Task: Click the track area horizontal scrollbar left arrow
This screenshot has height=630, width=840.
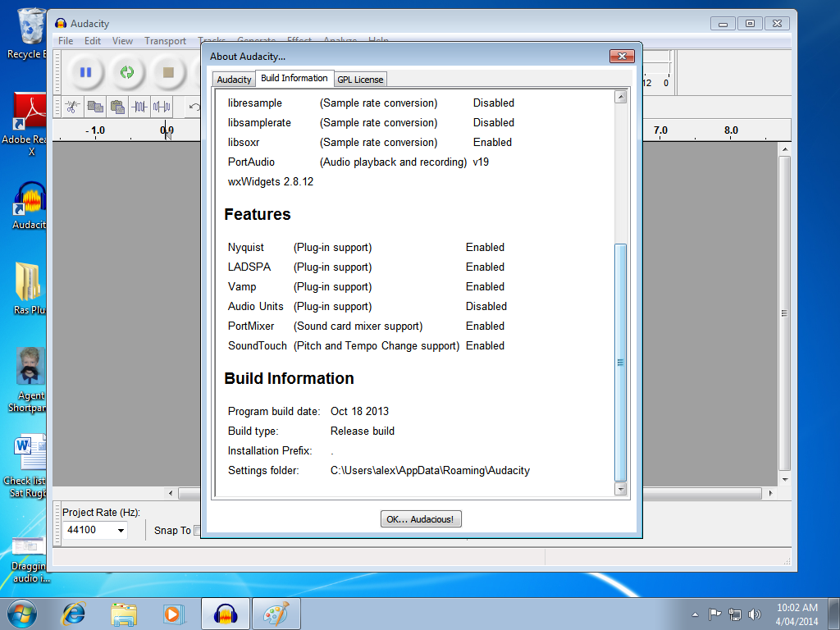Action: tap(171, 493)
